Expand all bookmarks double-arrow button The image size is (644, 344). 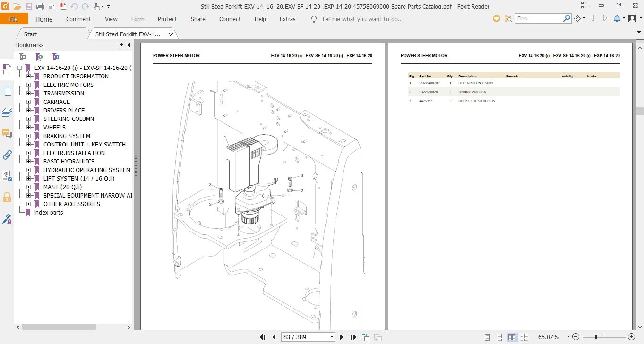[121, 45]
